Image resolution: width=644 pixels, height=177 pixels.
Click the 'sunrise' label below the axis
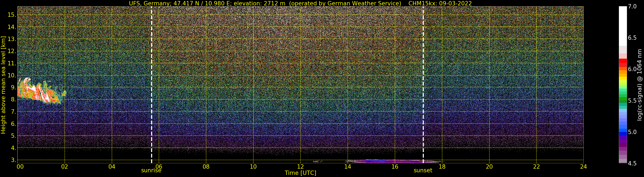point(151,171)
